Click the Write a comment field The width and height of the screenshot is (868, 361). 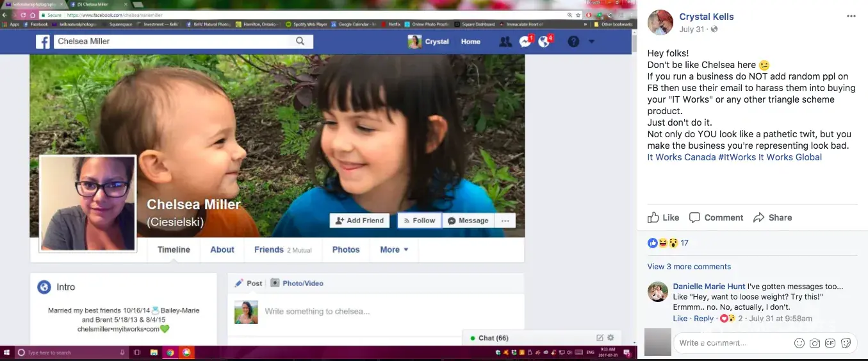[x=730, y=343]
